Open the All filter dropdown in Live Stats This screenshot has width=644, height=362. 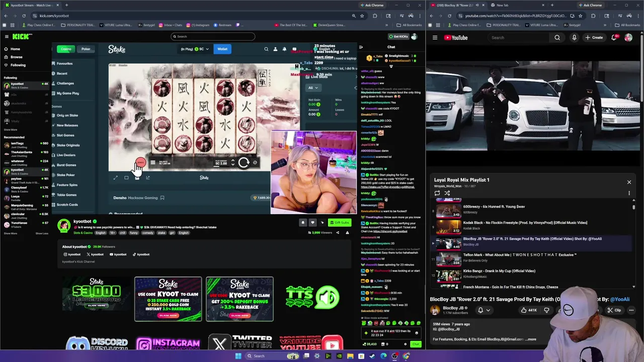(313, 87)
